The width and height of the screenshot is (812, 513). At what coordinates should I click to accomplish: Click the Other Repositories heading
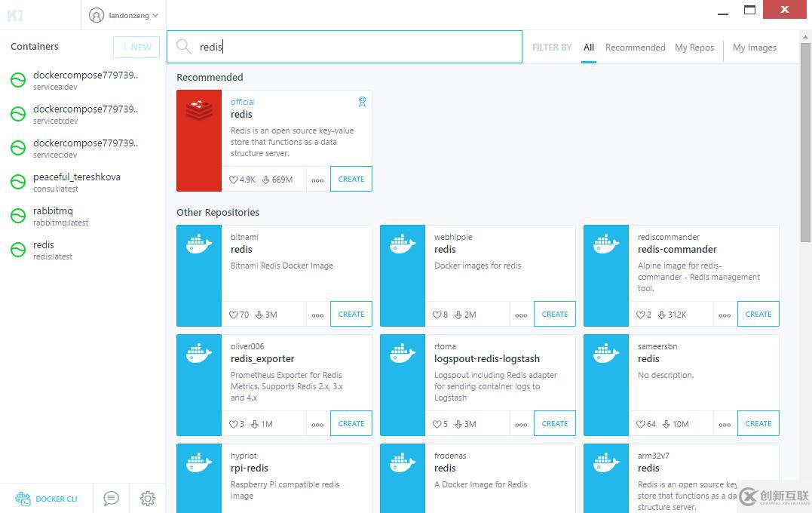tap(217, 213)
